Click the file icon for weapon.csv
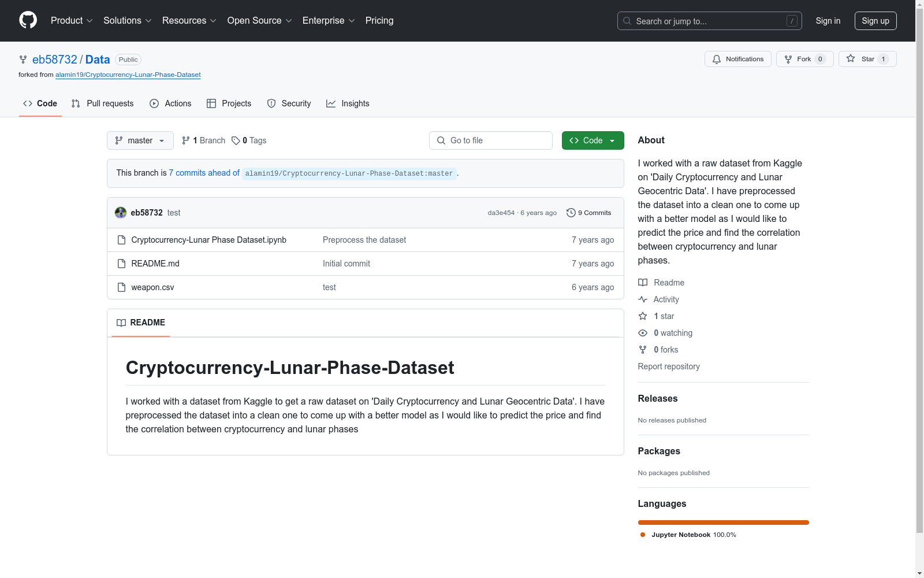The height and width of the screenshot is (578, 924). click(121, 287)
